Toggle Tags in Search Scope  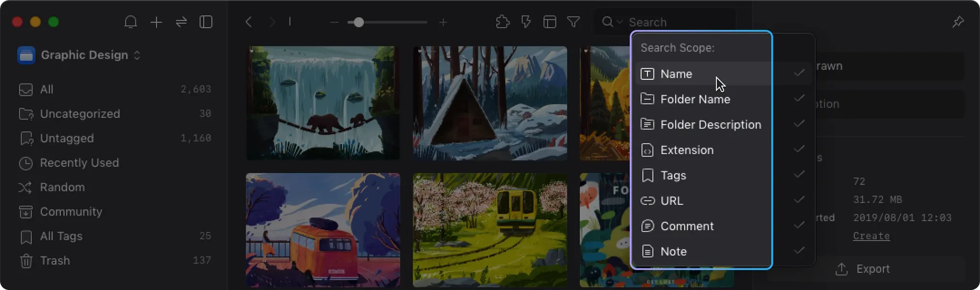pos(724,175)
